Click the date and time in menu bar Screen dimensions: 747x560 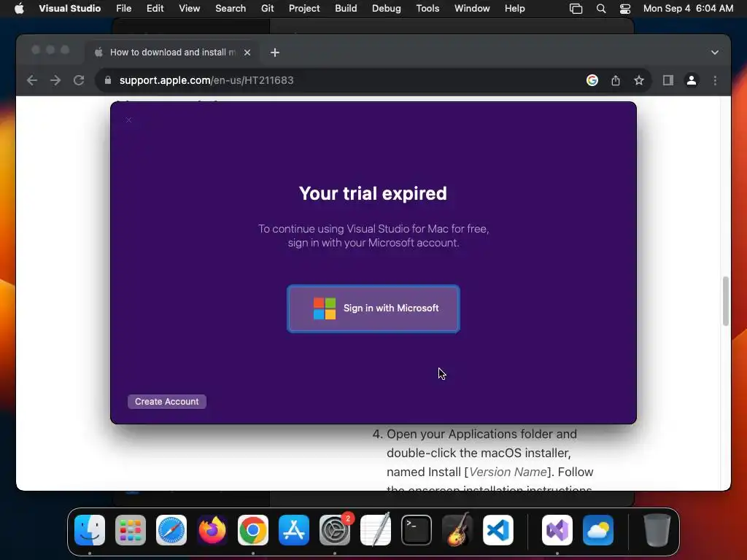tap(688, 8)
